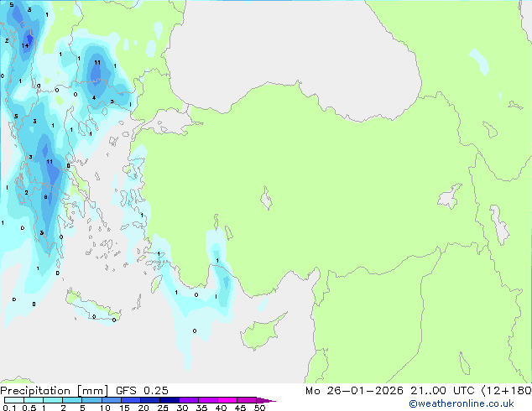Viewport: 532px width, 411px height.
Task: Pick the 10–15 mm legend color swatch
Action: tap(111, 400)
